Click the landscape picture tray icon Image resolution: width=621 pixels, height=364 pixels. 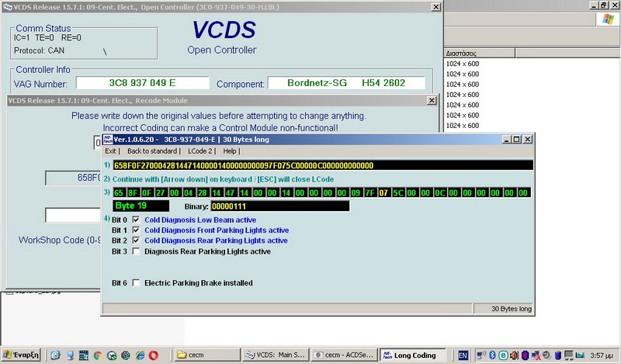(580, 355)
